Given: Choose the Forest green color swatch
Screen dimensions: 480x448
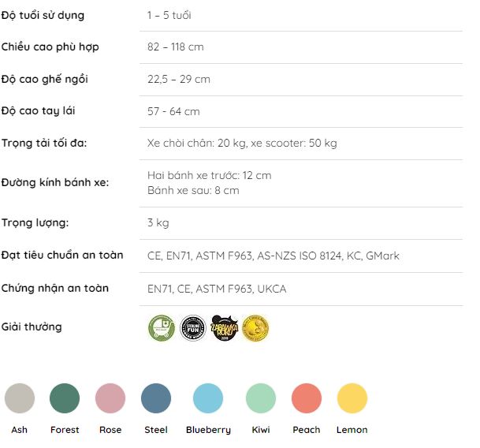Looking at the screenshot, I should pyautogui.click(x=65, y=398).
